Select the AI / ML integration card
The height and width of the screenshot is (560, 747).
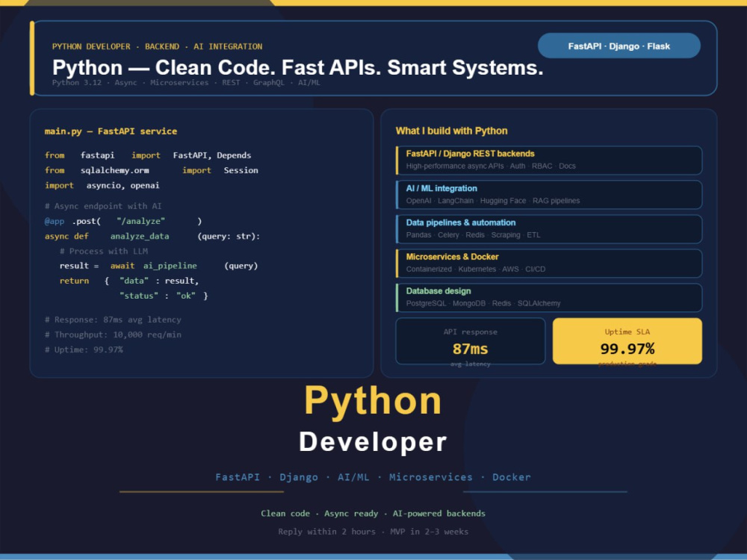(x=549, y=194)
